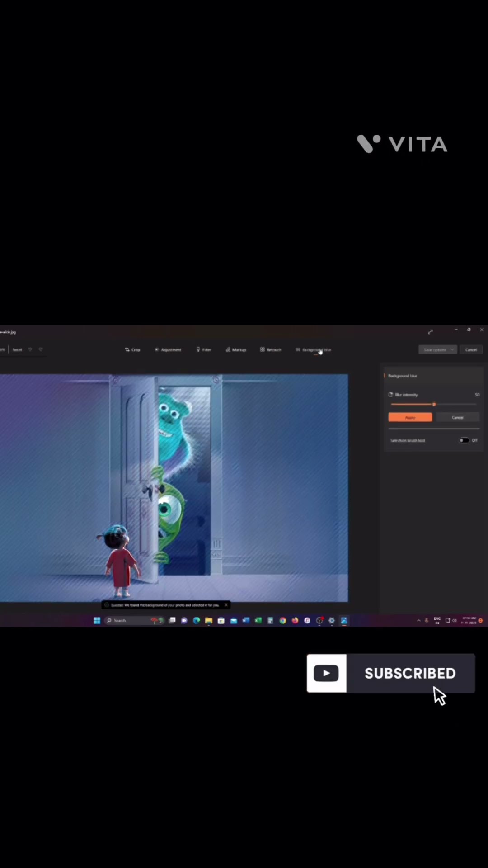The image size is (488, 868).
Task: Click the full-screen expand arrows icon
Action: point(430,332)
